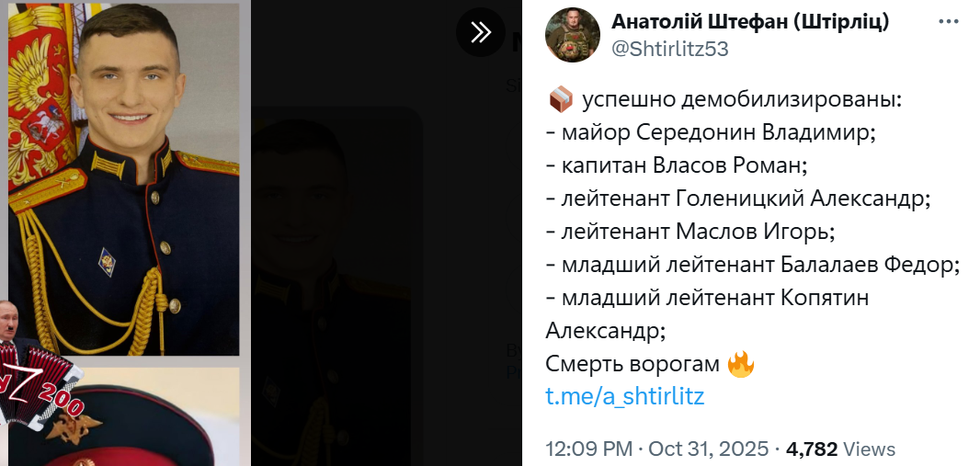
Task: Open the three-dot more options menu
Action: tap(949, 22)
